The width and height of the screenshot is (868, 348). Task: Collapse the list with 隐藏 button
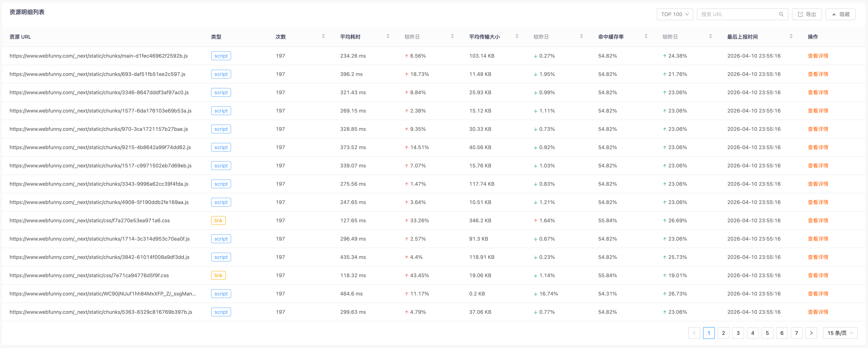(840, 14)
